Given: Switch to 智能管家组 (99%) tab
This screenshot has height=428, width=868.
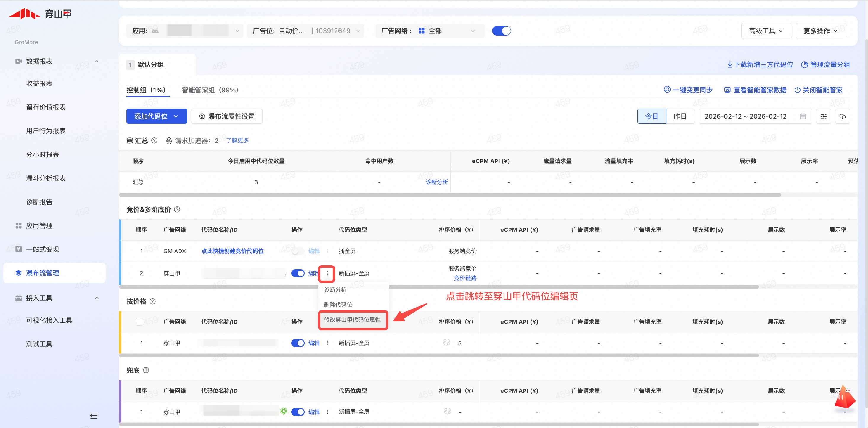Looking at the screenshot, I should tap(210, 90).
